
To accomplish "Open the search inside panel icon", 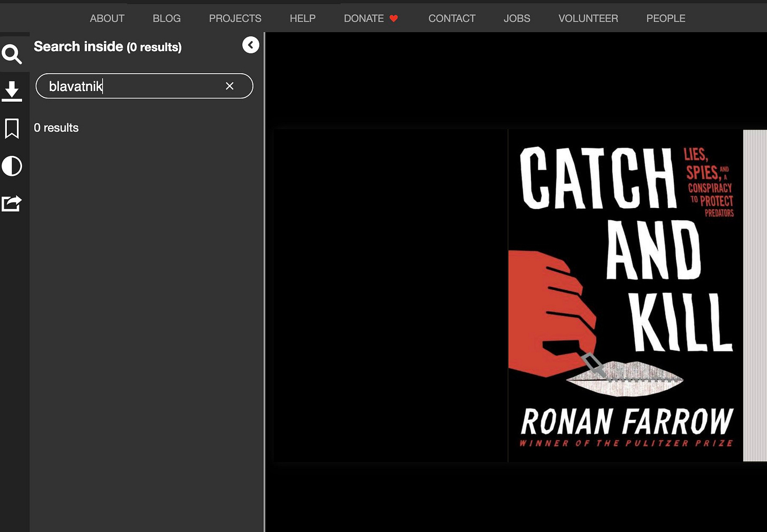I will tap(12, 54).
